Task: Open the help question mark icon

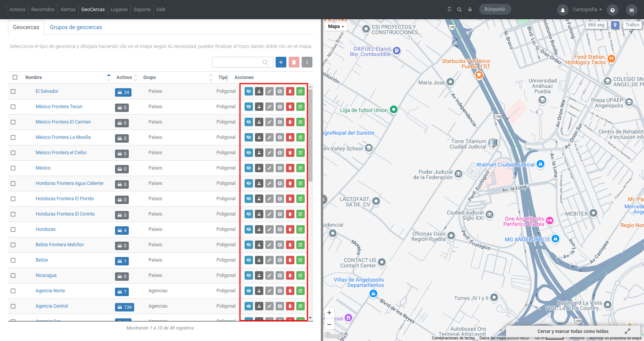Action: point(613,10)
